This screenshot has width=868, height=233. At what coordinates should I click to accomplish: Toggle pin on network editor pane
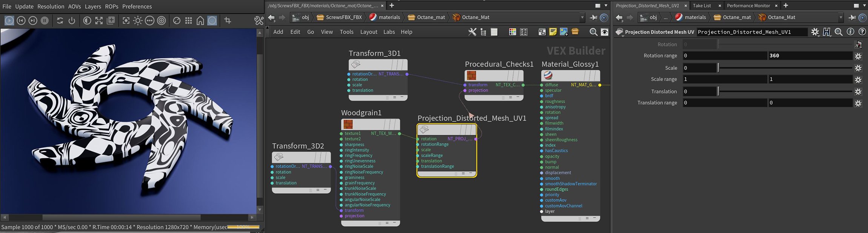coord(593,17)
